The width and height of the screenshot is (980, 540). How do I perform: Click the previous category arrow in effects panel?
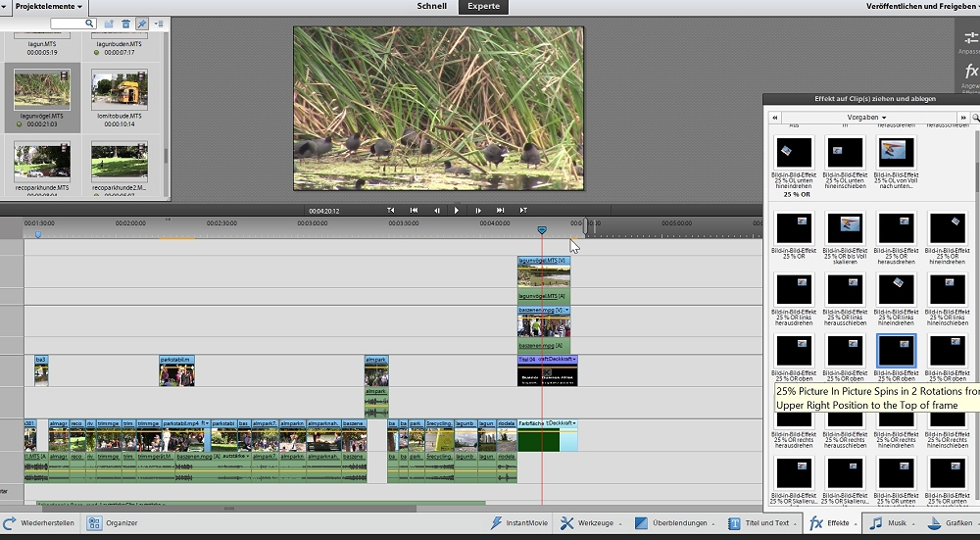click(775, 117)
